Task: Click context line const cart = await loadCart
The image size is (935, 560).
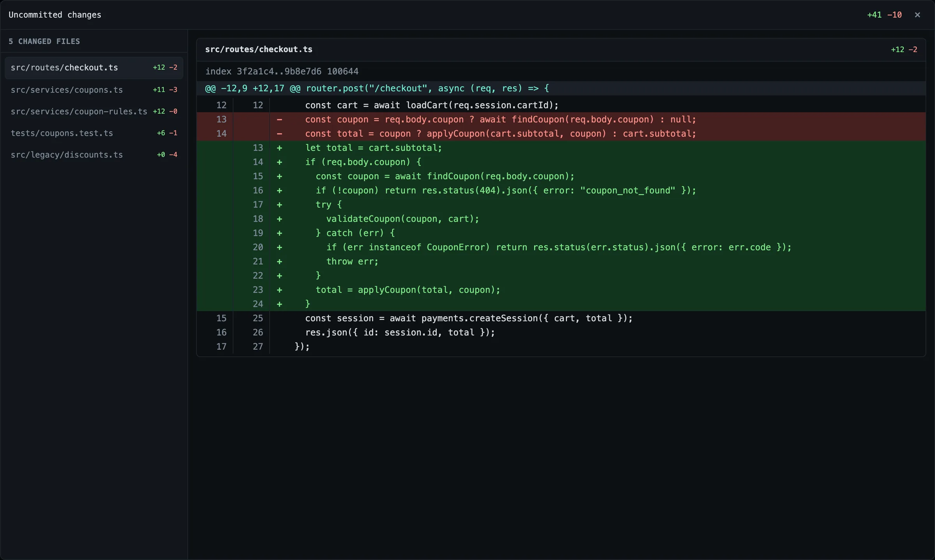Action: (561, 105)
